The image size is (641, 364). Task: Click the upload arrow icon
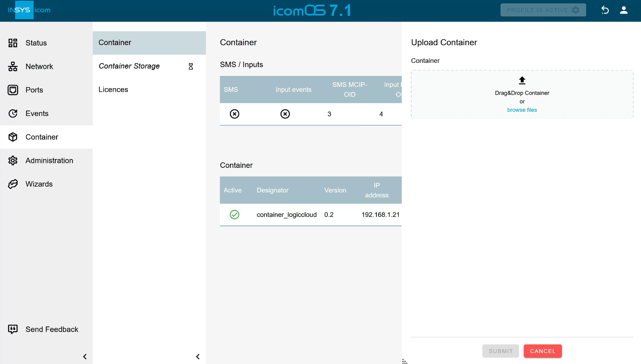(522, 80)
